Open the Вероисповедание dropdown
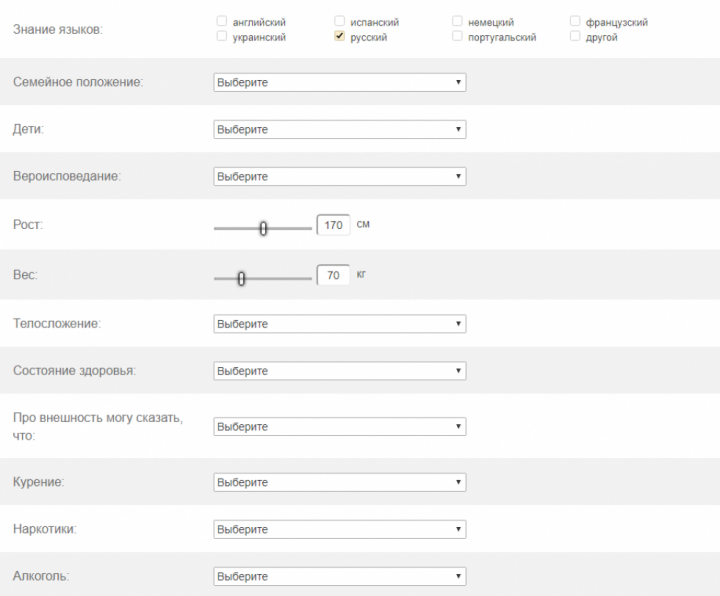Screen dimensions: 720x596 [x=340, y=176]
